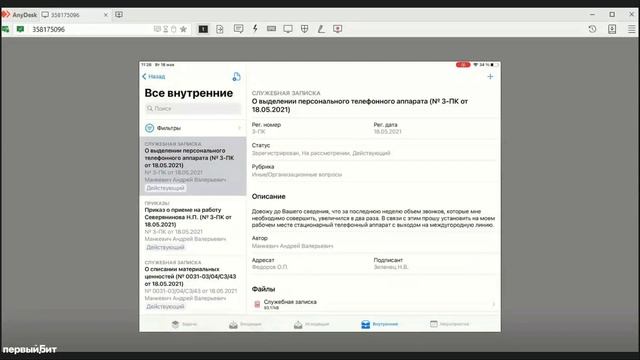The image size is (640, 360).
Task: Switch to the Входящие bottom tab
Action: (245, 324)
